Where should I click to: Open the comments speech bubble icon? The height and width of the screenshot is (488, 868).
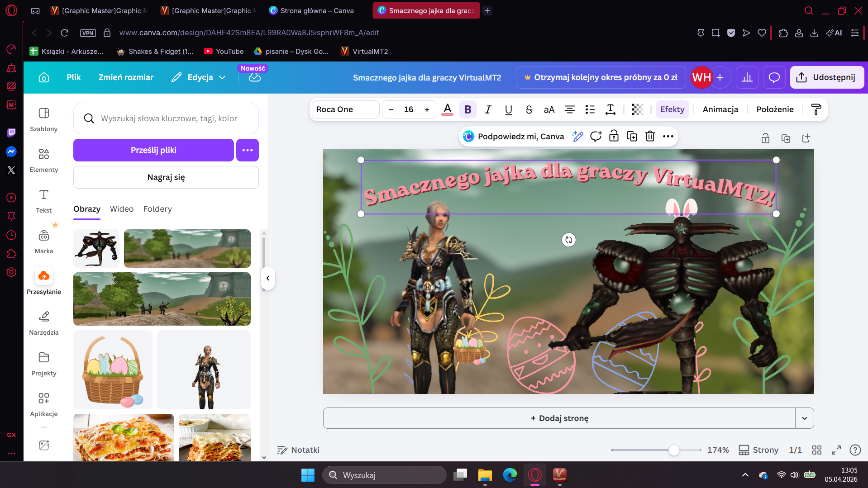pyautogui.click(x=774, y=77)
